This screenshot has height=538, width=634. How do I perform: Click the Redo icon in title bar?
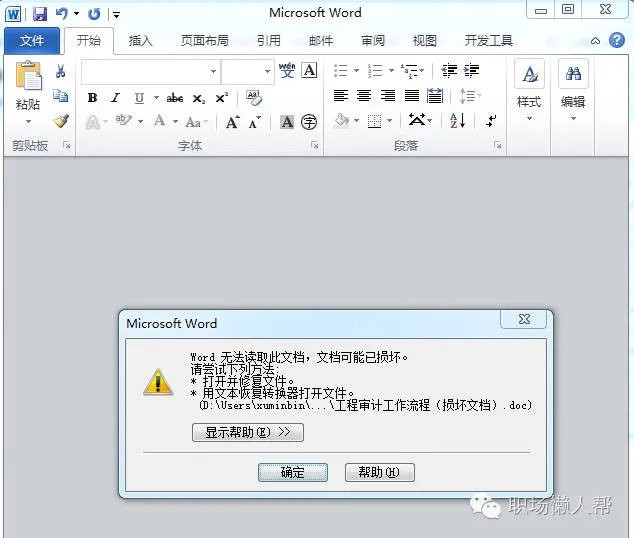(94, 14)
